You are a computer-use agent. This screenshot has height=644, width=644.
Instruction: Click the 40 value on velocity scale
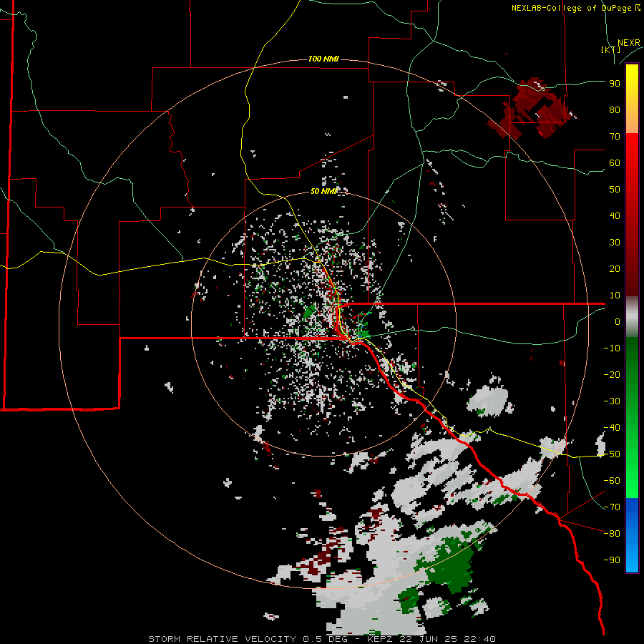(615, 216)
